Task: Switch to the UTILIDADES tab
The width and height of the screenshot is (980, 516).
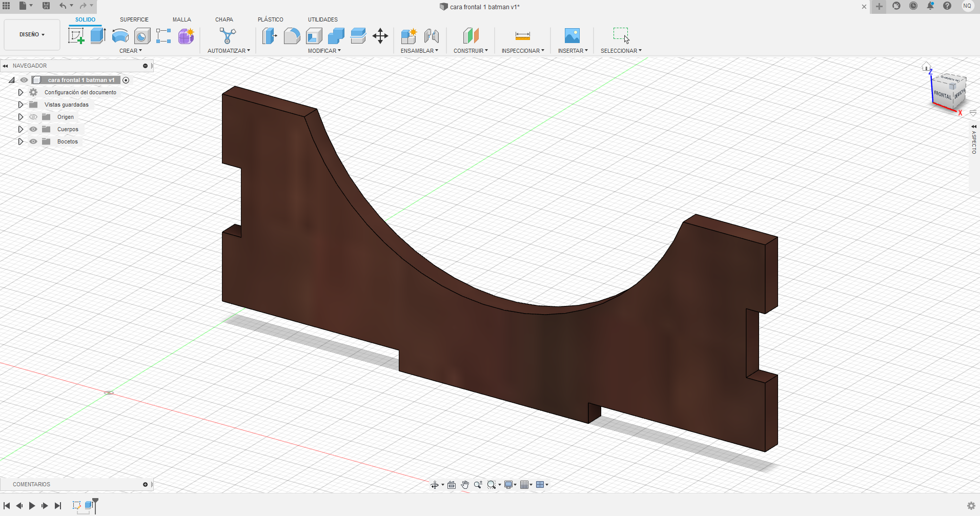Action: [322, 19]
